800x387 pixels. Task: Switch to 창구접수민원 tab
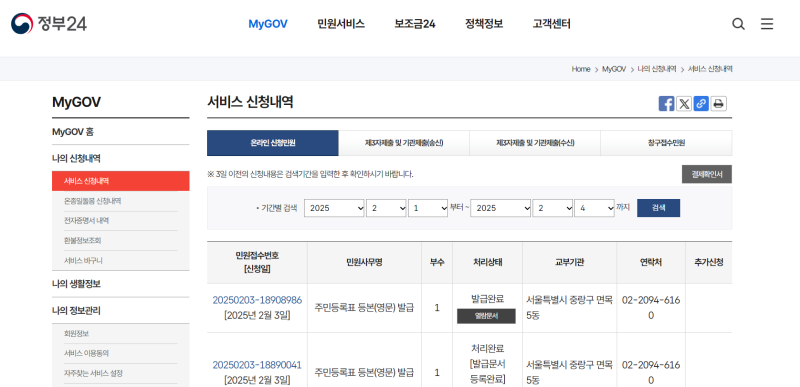coord(666,143)
